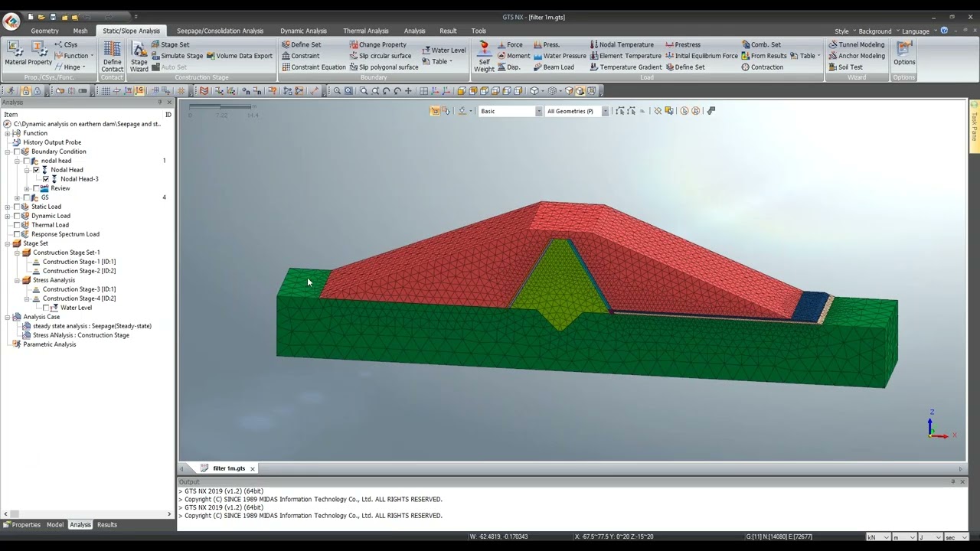Select Temperature Gradient tool
Viewport: 980px width, 551px height.
pyautogui.click(x=626, y=67)
